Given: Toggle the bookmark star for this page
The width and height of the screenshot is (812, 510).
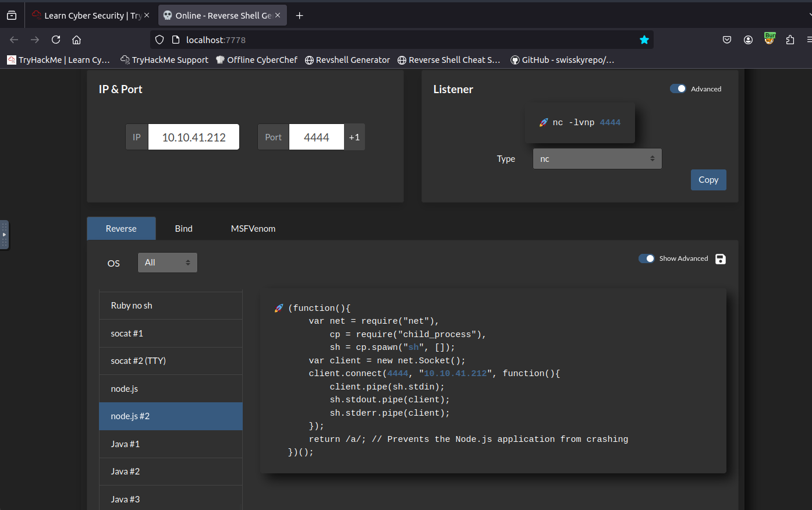Looking at the screenshot, I should [x=644, y=40].
